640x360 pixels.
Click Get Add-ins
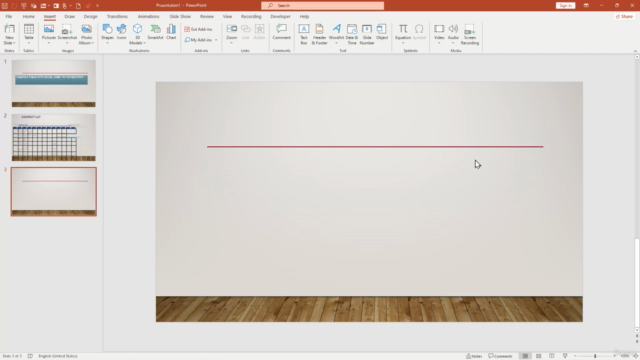click(198, 29)
